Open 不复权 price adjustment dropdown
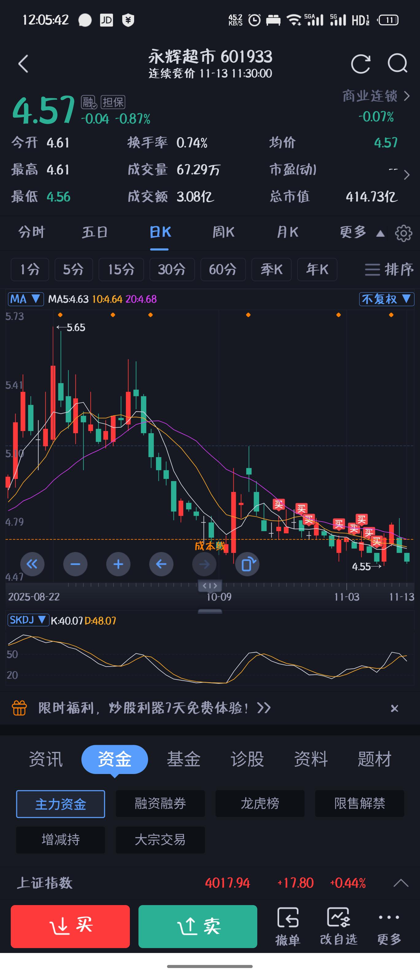 (387, 299)
